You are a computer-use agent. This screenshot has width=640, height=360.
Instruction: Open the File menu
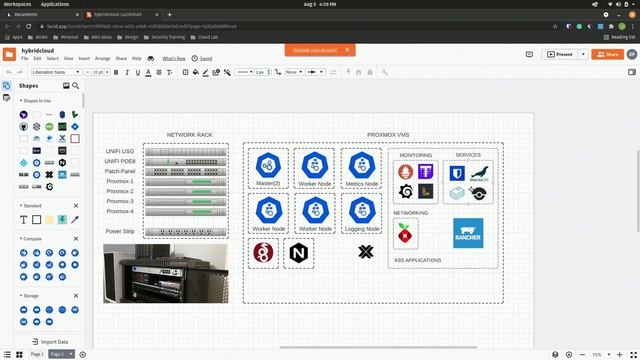(25, 58)
